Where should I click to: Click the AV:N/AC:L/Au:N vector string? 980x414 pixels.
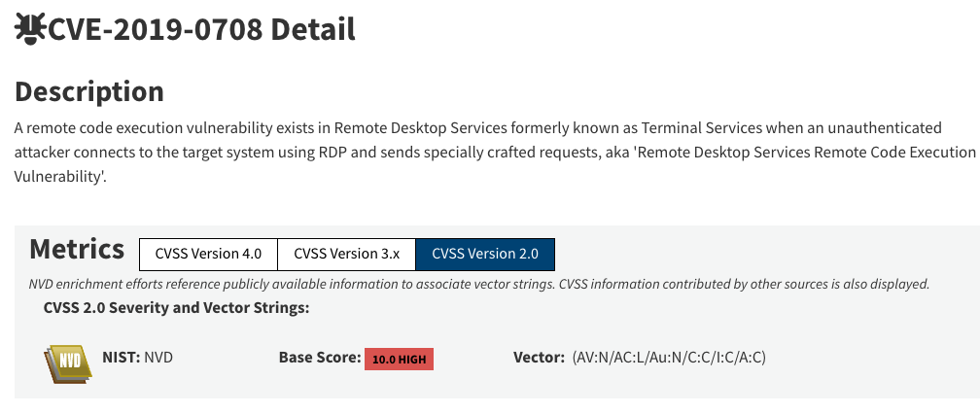click(669, 358)
